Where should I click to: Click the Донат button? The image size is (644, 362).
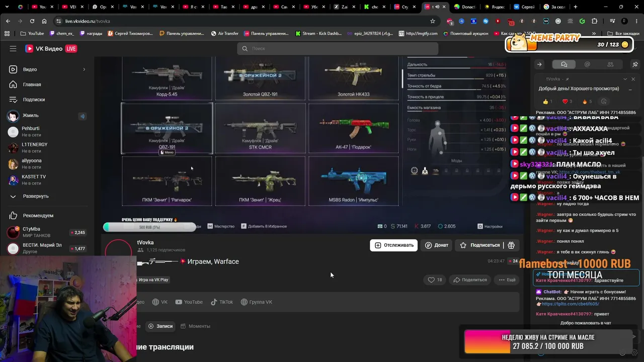coord(436,245)
